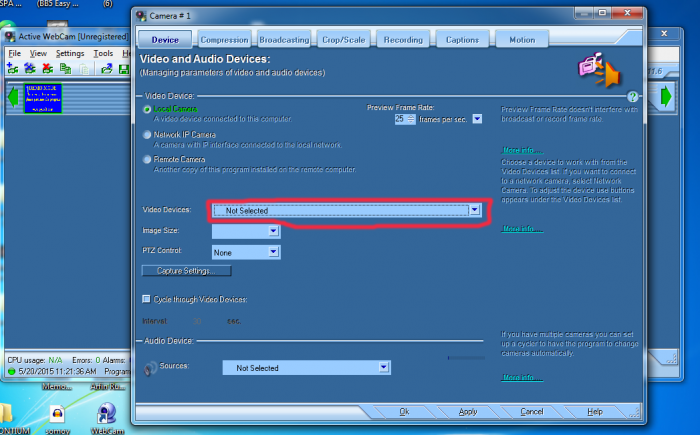This screenshot has width=700, height=435.
Task: Adjust the Preview Frame Rate spinner arrows
Action: (411, 119)
